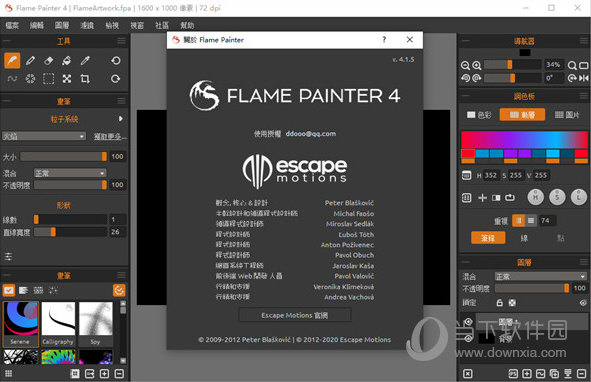
Task: Select the paint bucket fill tool
Action: (x=67, y=60)
